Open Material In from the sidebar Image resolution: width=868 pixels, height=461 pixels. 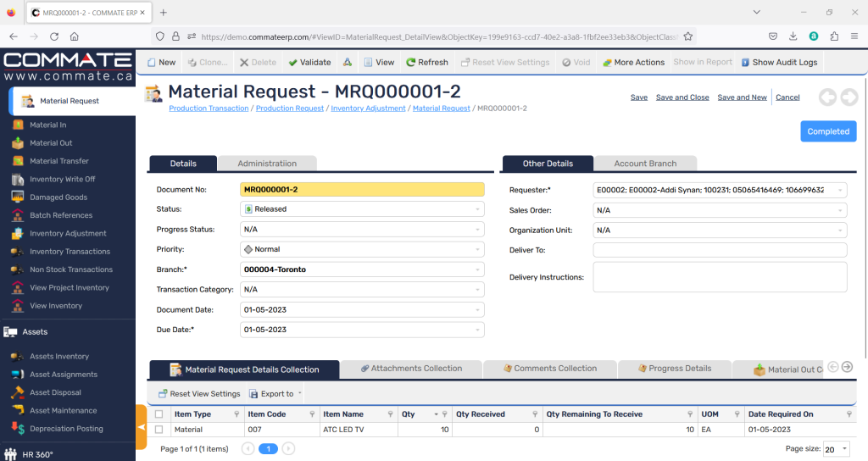click(x=47, y=125)
